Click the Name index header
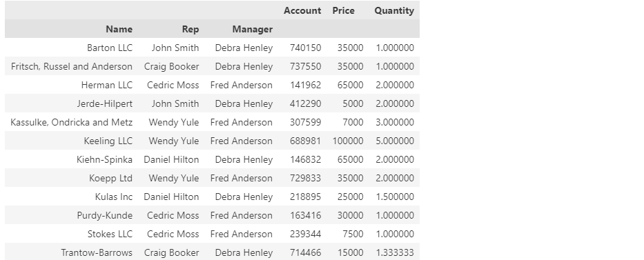 [x=119, y=29]
